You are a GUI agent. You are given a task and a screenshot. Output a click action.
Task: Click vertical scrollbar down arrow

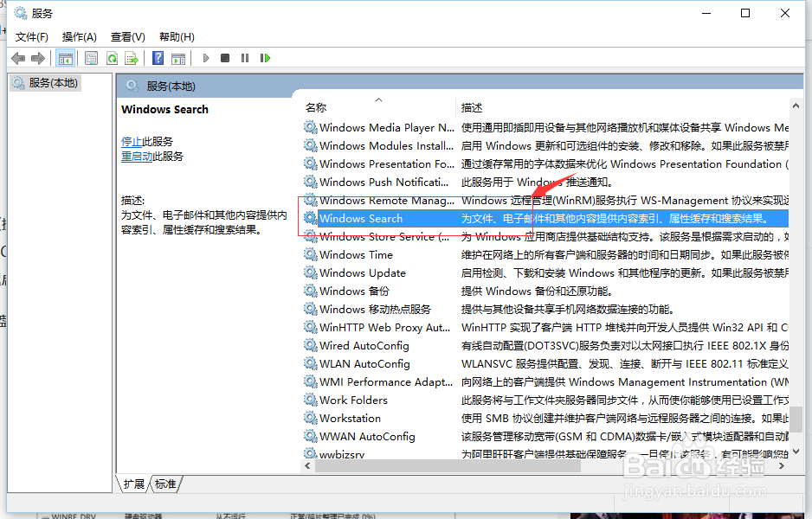pos(796,452)
